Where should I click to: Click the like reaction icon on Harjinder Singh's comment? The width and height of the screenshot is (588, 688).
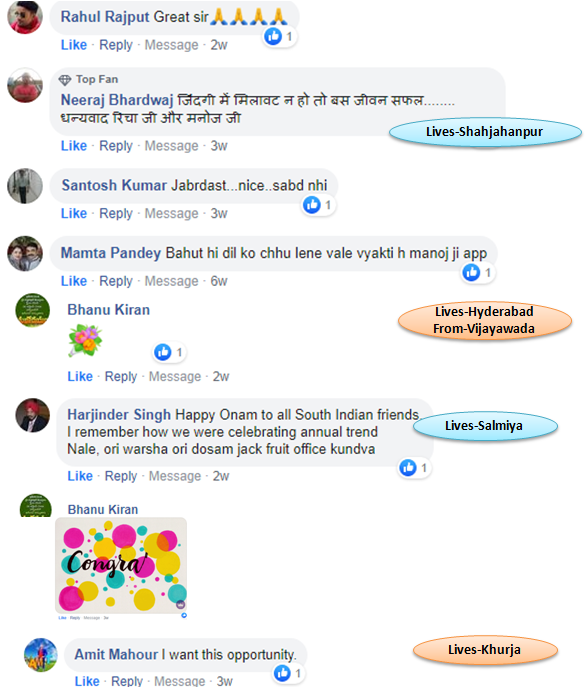pos(408,468)
